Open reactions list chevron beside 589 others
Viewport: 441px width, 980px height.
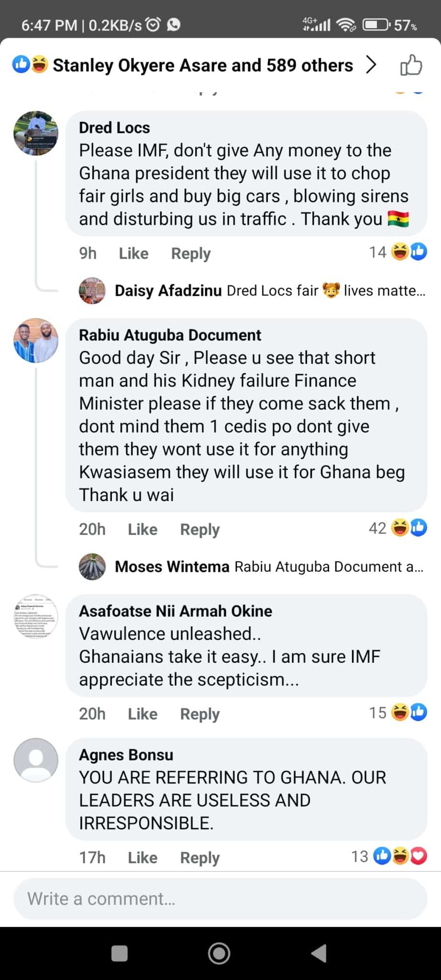371,65
